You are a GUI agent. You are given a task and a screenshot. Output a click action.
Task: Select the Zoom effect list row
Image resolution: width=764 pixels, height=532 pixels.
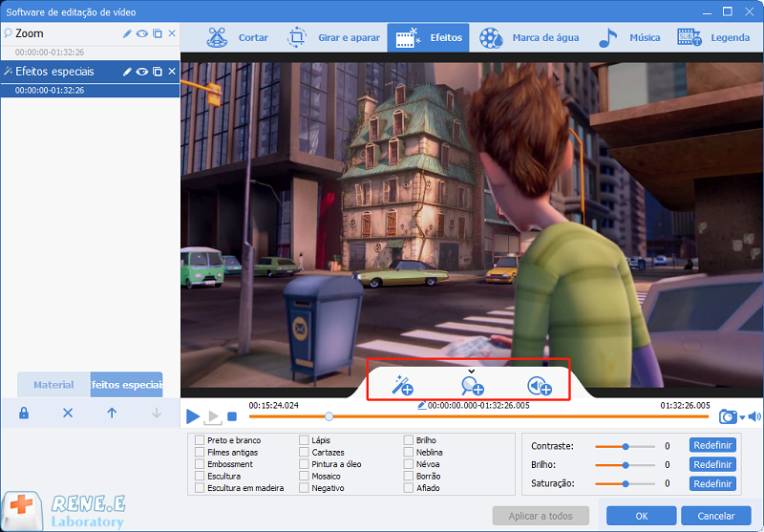(x=90, y=33)
